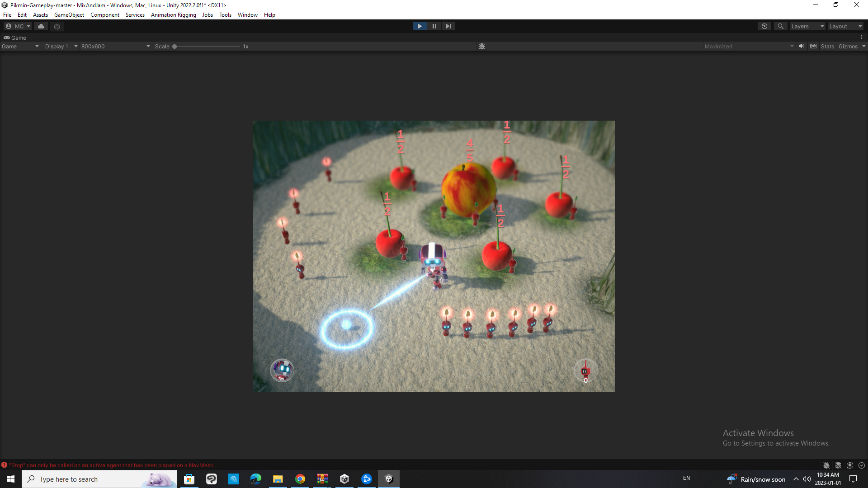The width and height of the screenshot is (868, 488).
Task: Click the auto-generate lighting status icon
Action: (849, 465)
